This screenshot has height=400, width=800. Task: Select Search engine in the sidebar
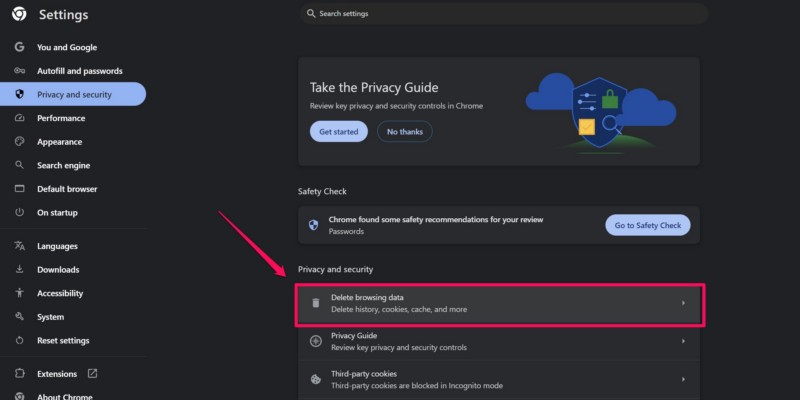(x=63, y=165)
